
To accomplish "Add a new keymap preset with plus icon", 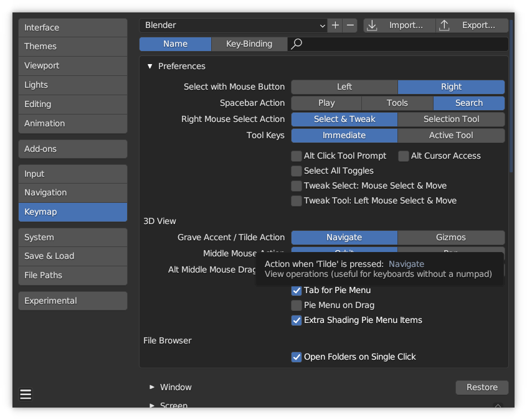I will [335, 25].
